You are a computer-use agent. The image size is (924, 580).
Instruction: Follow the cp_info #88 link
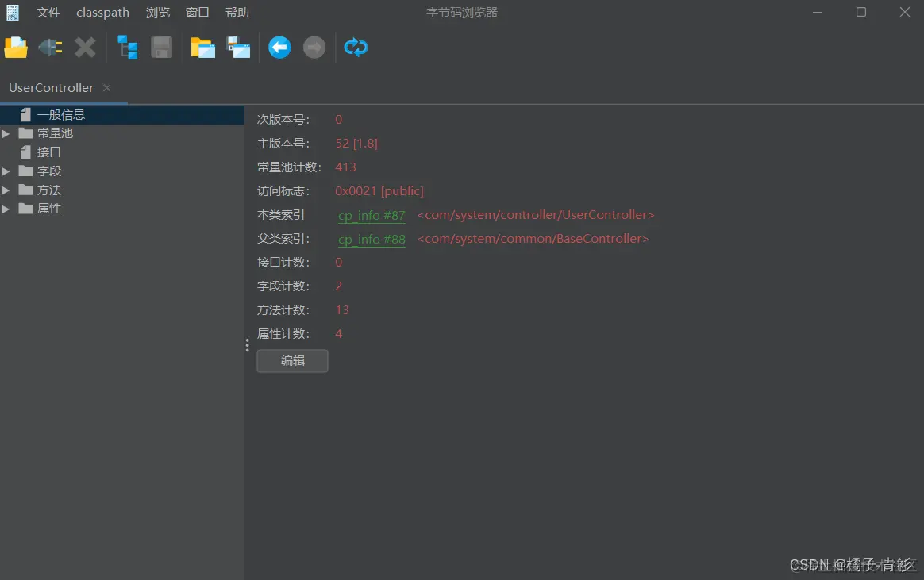click(x=372, y=239)
